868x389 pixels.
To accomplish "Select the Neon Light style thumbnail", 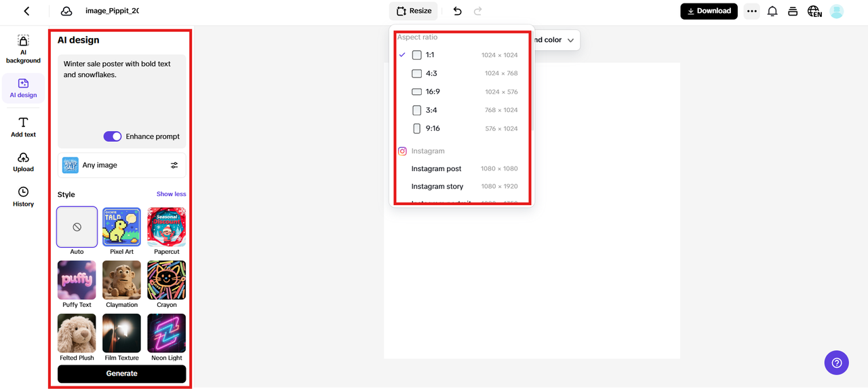I will coord(166,333).
